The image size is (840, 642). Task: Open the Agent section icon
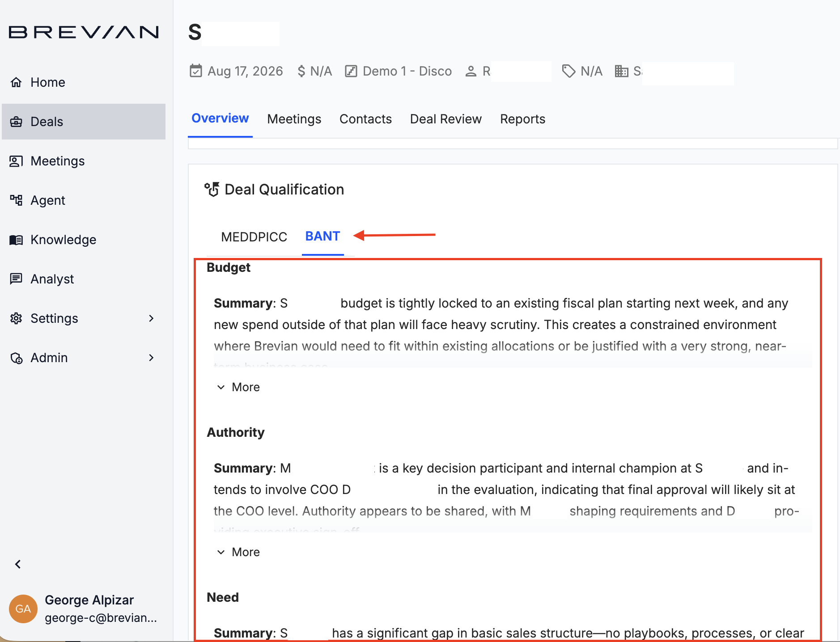16,200
